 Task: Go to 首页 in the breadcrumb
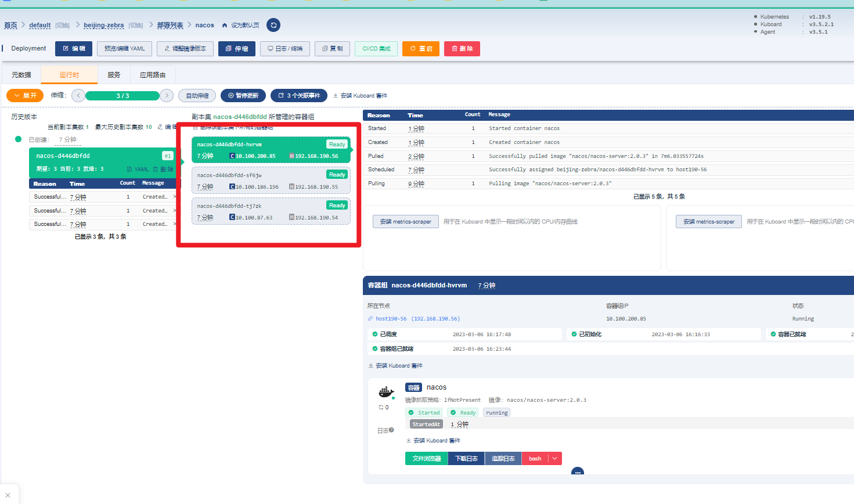tap(10, 26)
